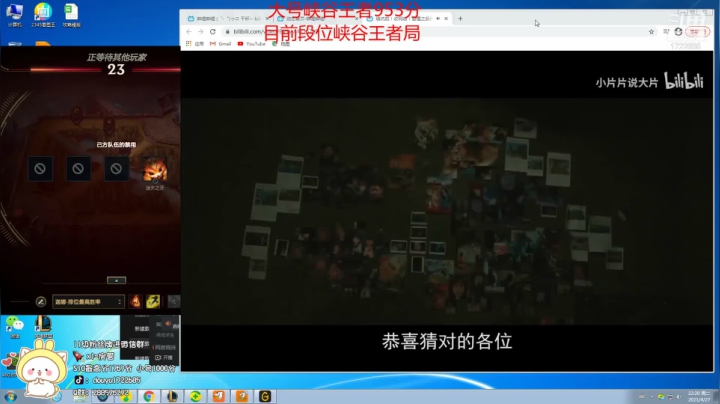The image size is (720, 404).
Task: Open the 2345看图王 desktop shortcut
Action: [x=43, y=15]
